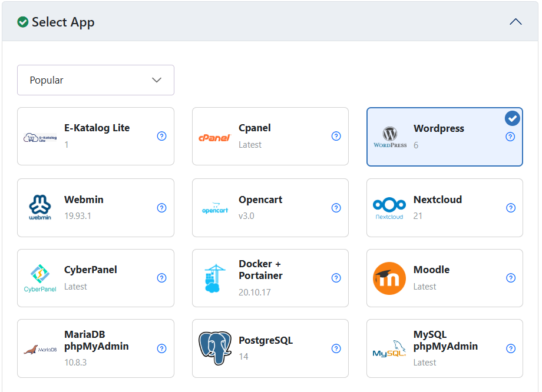Viewport: 542px width, 392px height.
Task: Open the Popular category dropdown
Action: click(95, 80)
